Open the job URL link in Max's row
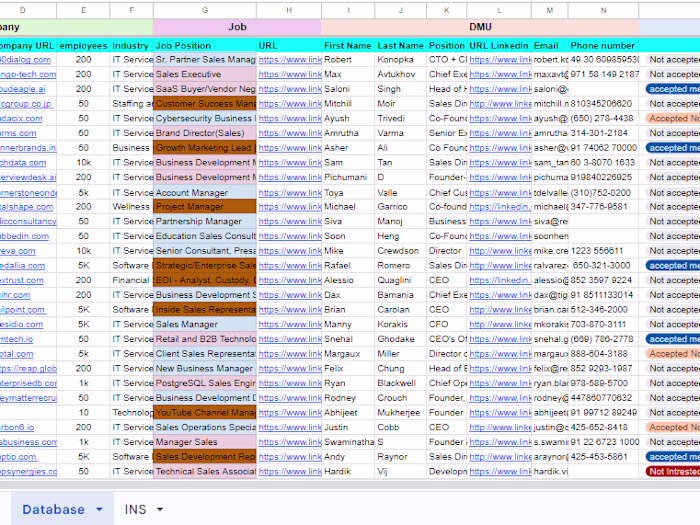Viewport: 700px width, 525px height. coord(289,74)
